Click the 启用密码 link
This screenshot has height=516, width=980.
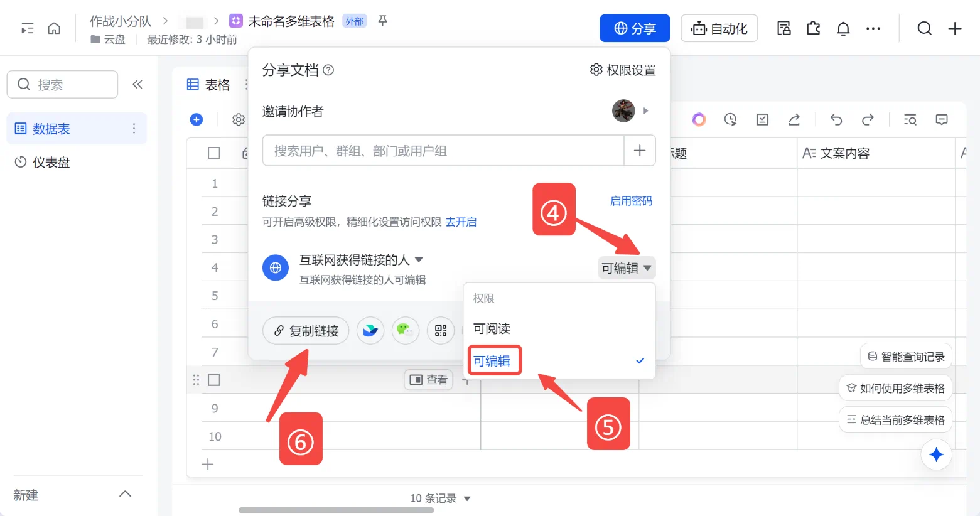tap(631, 201)
